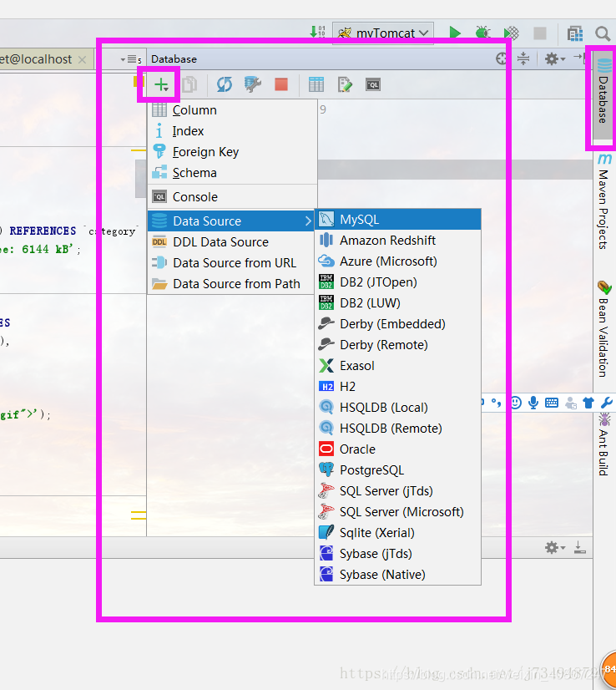Click the Duplicate icon in the Database toolbar
616x690 pixels.
(189, 84)
